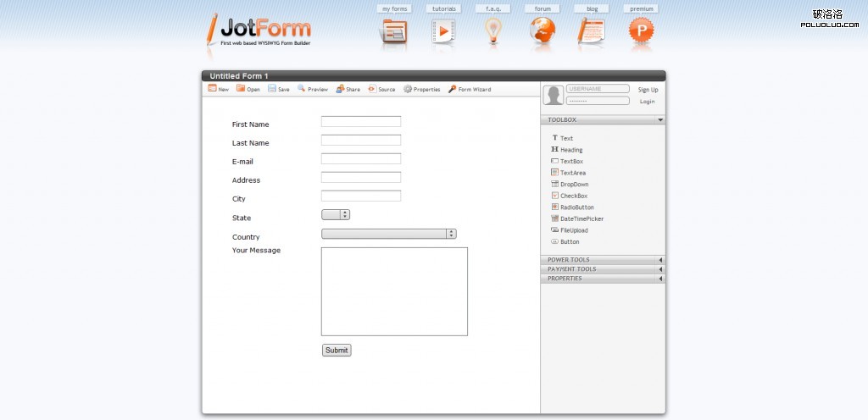The image size is (868, 420).
Task: Open the Forum globe icon
Action: (x=542, y=31)
